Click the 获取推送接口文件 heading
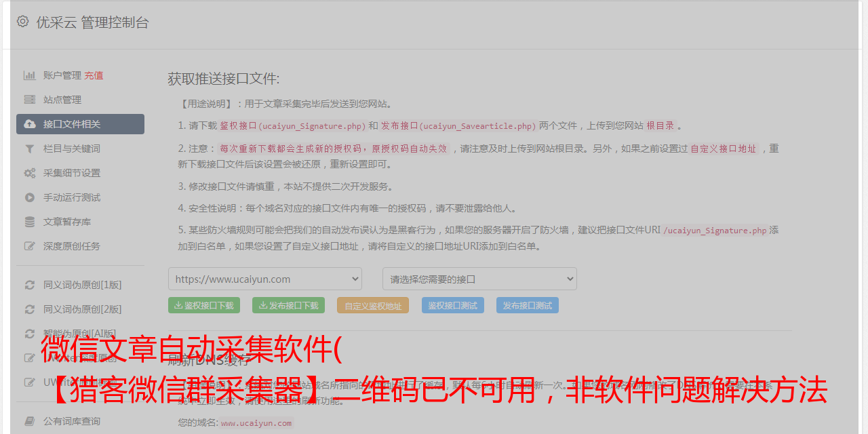This screenshot has height=434, width=868. point(224,79)
